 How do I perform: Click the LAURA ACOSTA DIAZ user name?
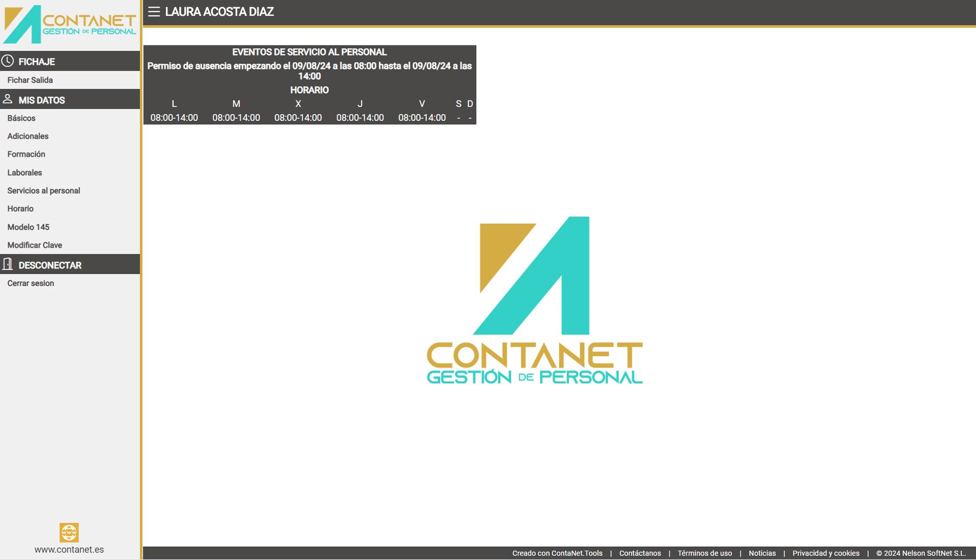coord(219,12)
